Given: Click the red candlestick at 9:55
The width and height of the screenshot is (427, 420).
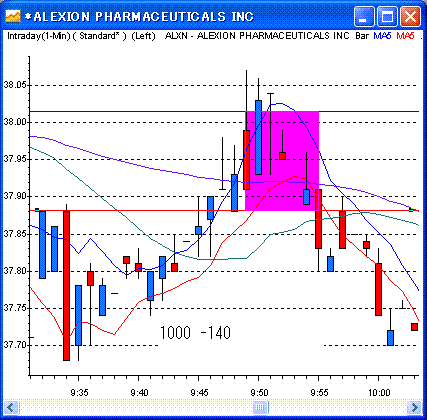Looking at the screenshot, I should [318, 219].
